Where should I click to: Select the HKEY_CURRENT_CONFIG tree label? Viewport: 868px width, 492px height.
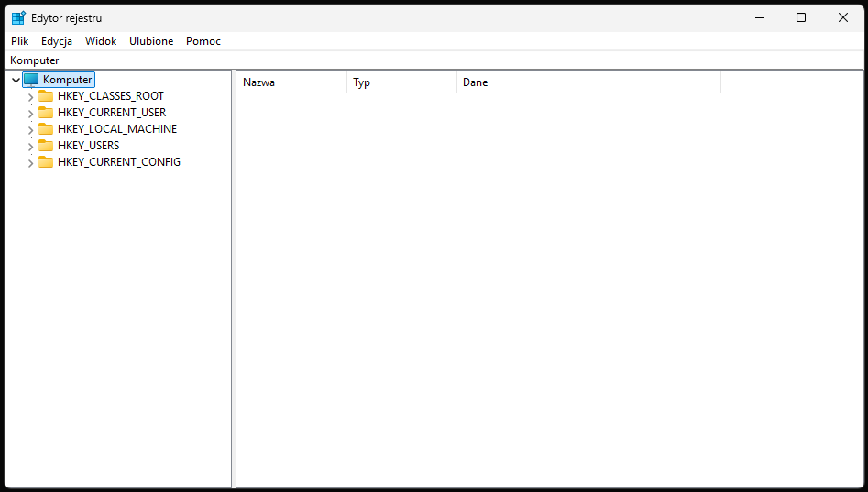(x=119, y=162)
